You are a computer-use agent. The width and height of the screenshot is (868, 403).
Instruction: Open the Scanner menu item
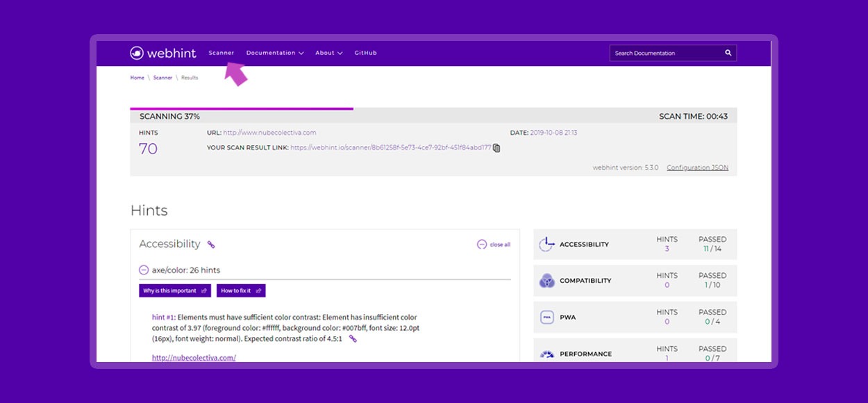(x=222, y=53)
